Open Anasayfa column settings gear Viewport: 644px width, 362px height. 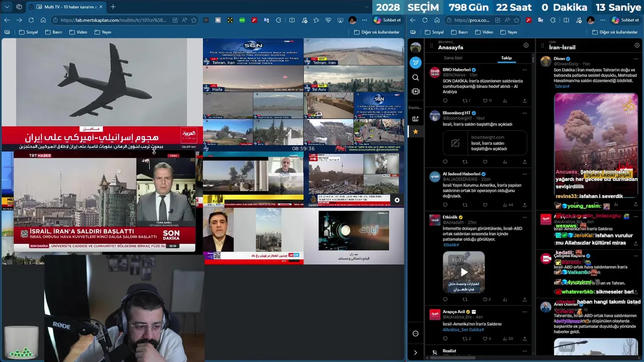click(x=526, y=45)
